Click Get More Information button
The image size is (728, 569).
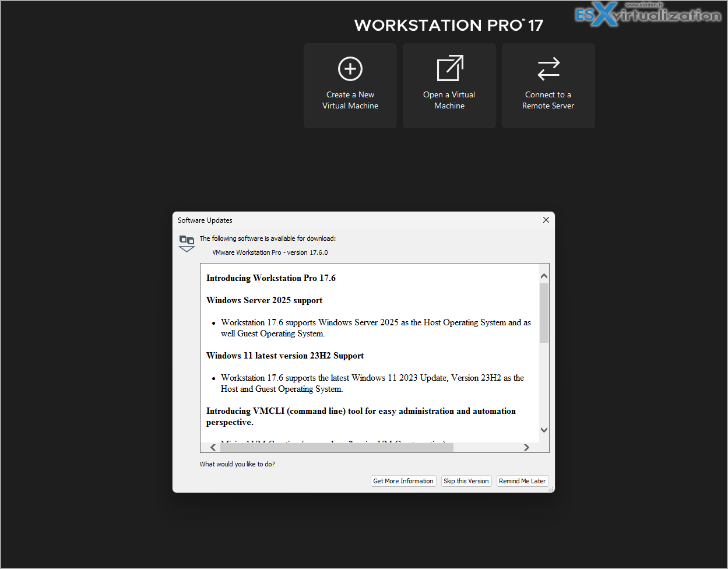click(x=403, y=481)
